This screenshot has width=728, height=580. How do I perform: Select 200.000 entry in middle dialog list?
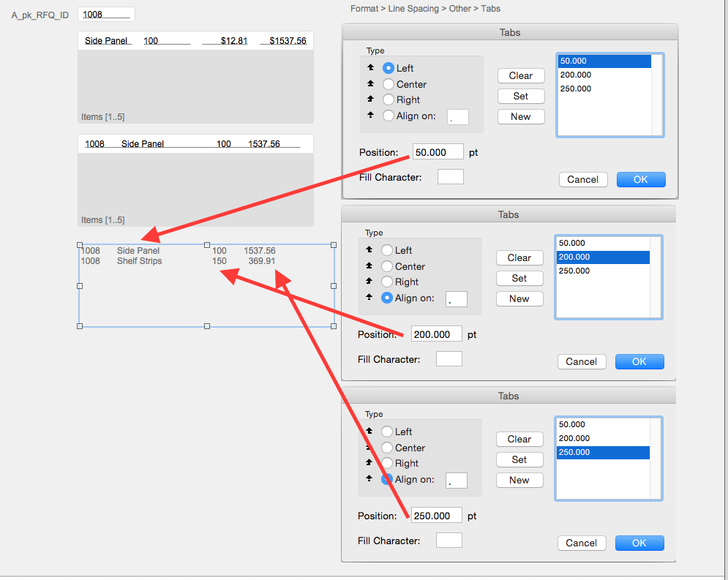(603, 257)
